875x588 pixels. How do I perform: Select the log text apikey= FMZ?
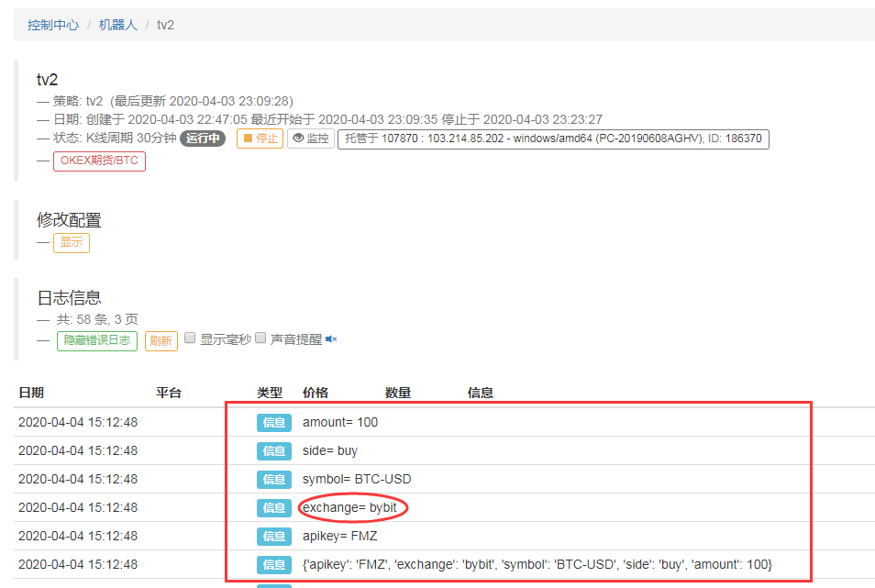click(x=340, y=536)
